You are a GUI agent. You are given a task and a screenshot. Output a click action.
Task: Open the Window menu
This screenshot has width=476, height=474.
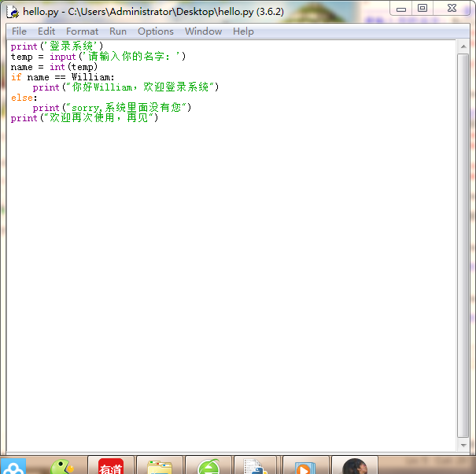(203, 31)
